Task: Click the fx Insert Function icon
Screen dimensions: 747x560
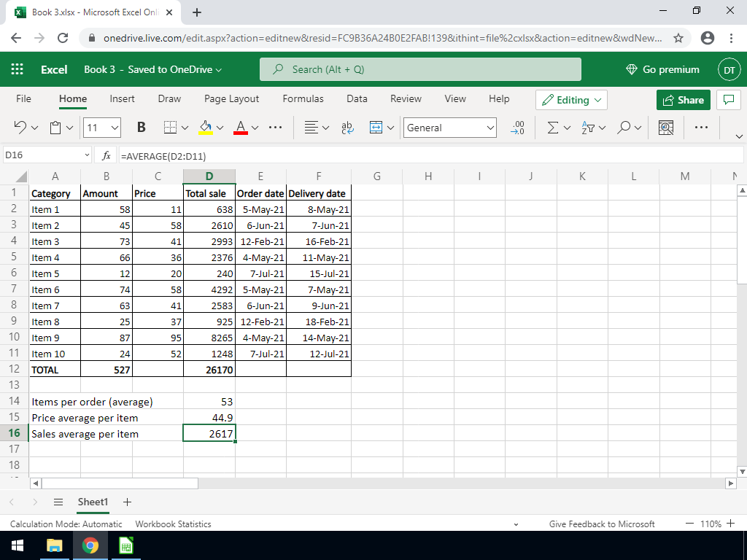Action: point(106,156)
